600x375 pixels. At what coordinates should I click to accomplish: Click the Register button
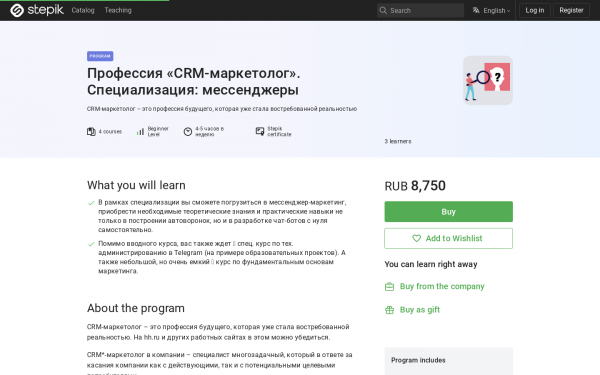[x=571, y=10]
